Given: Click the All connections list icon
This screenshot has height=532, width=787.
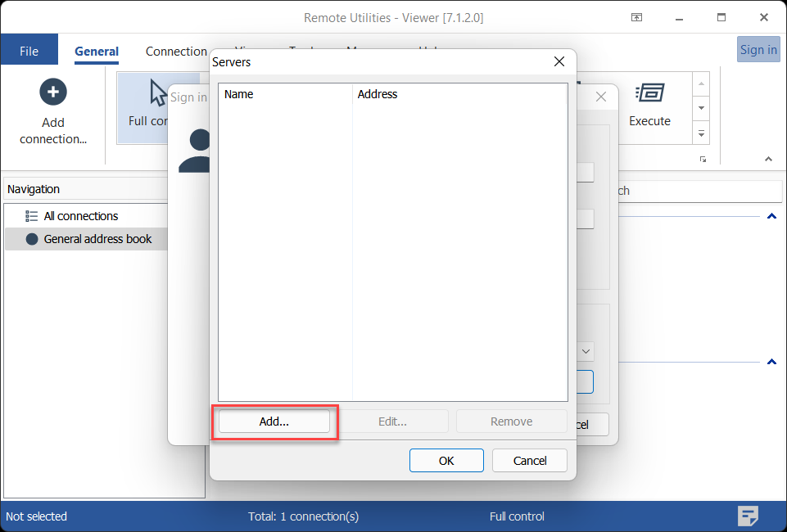Looking at the screenshot, I should [x=32, y=216].
